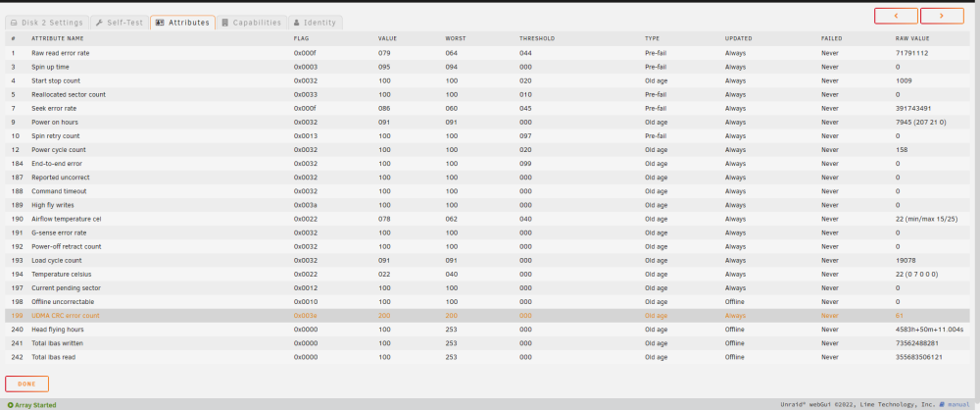Click raw value 1009
This screenshot has width=980, height=410.
point(904,80)
